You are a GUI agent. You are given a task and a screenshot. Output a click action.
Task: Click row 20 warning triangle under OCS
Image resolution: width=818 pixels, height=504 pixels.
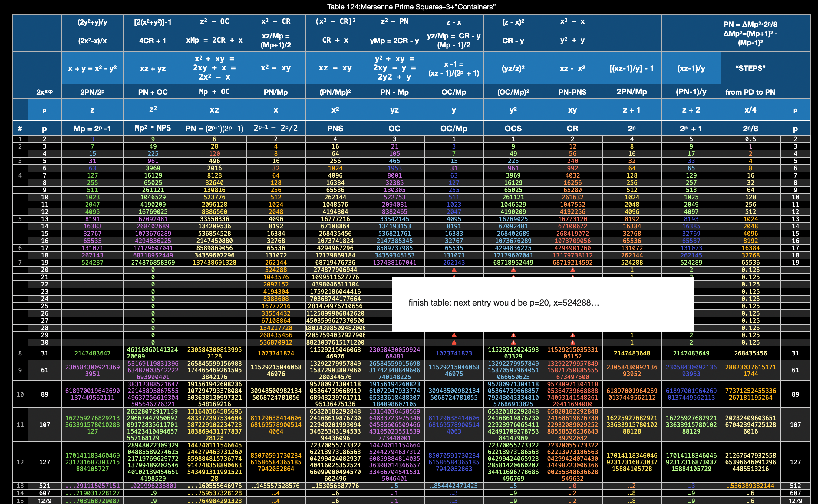[513, 270]
